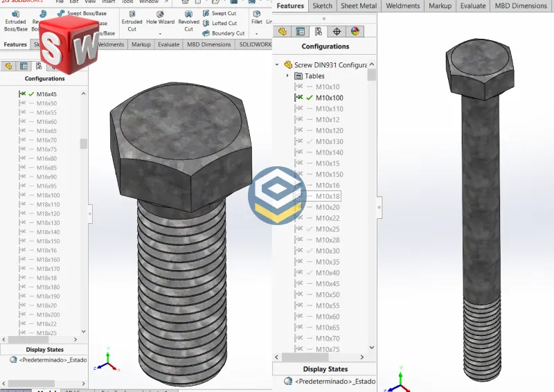Viewport: 554px width, 392px height.
Task: Select the Fillet tool
Action: (x=256, y=17)
